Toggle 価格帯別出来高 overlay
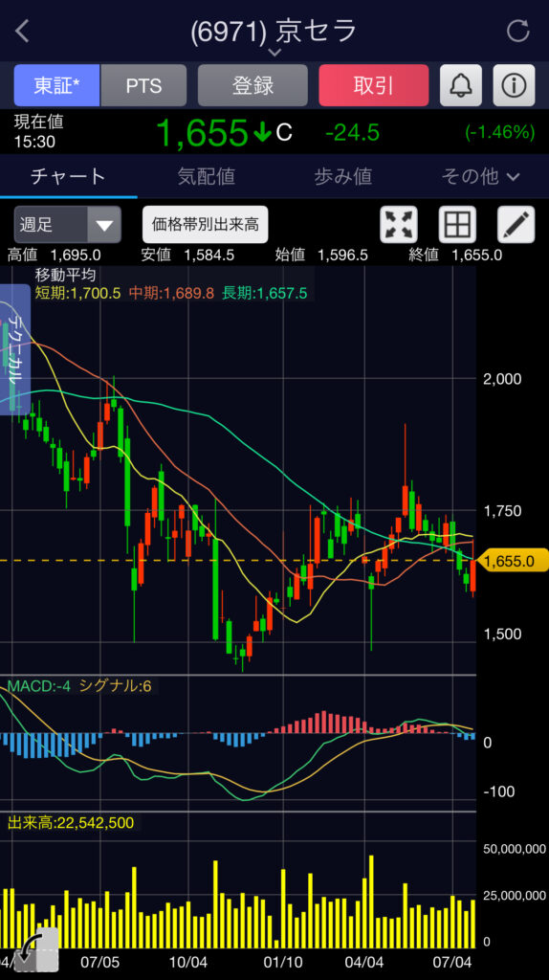 click(206, 224)
